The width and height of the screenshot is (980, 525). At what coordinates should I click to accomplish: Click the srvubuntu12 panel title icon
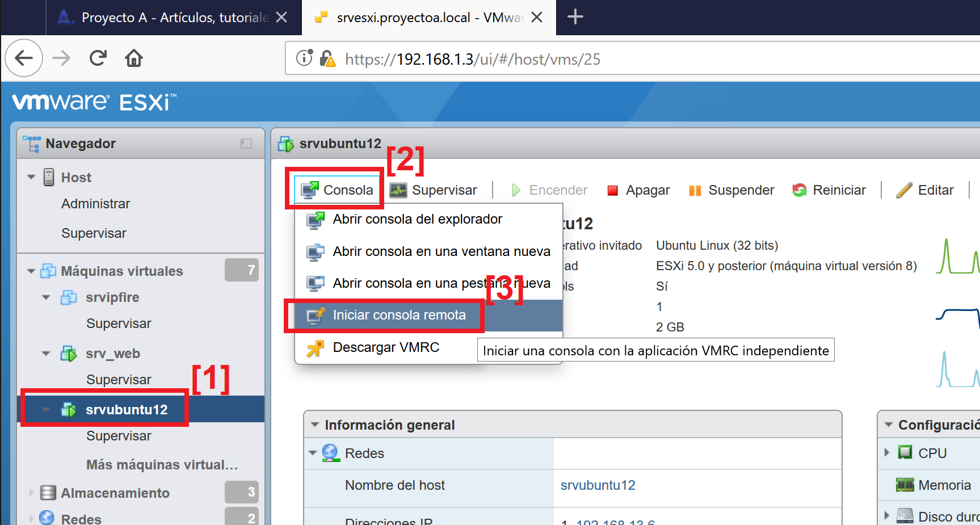point(285,144)
